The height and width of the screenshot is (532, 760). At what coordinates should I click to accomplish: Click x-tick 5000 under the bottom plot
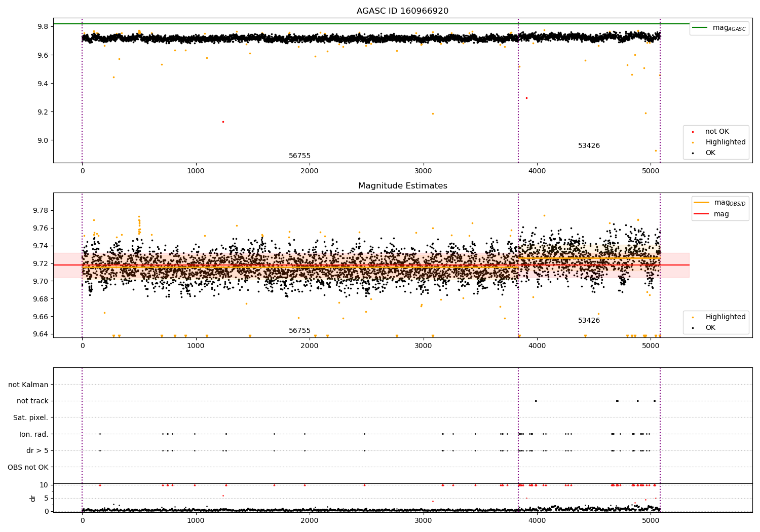pos(651,520)
